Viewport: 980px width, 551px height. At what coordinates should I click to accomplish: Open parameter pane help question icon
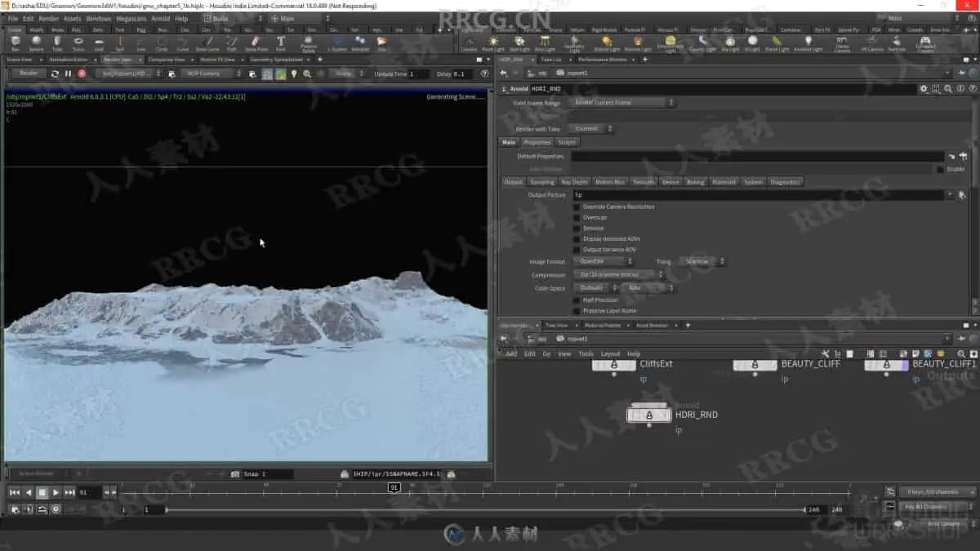(971, 88)
